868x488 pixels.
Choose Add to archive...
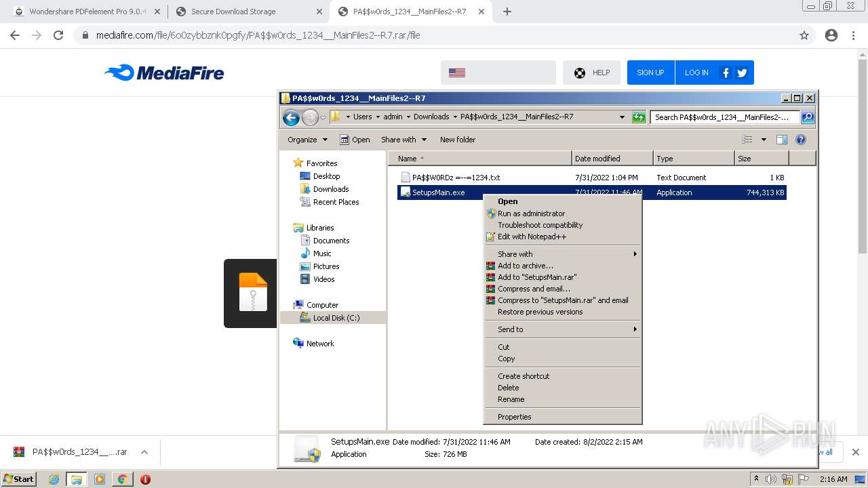point(563,266)
